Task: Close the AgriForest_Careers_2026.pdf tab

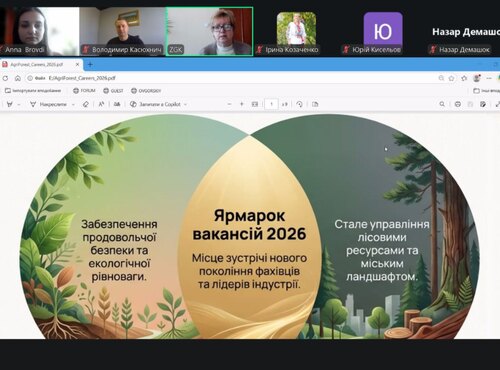Action: (77, 65)
